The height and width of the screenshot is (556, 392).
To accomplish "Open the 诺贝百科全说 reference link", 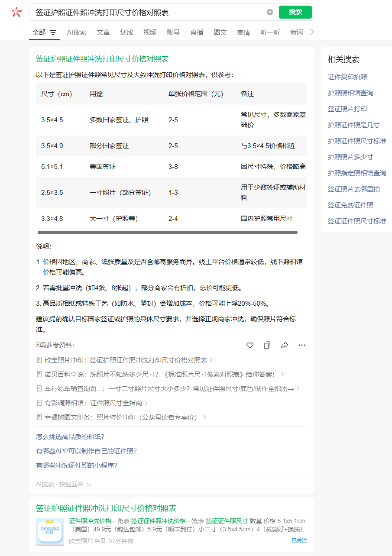I will click(x=159, y=374).
